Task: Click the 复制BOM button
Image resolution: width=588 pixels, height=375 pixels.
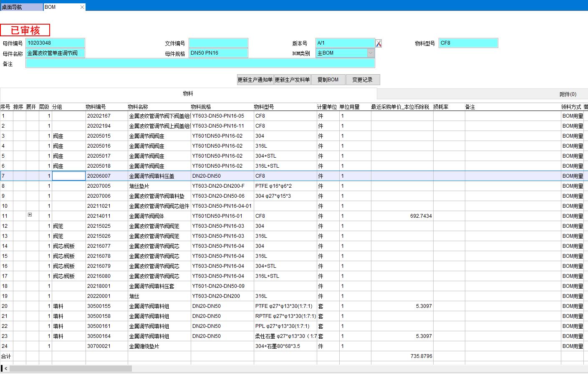Action: point(328,80)
